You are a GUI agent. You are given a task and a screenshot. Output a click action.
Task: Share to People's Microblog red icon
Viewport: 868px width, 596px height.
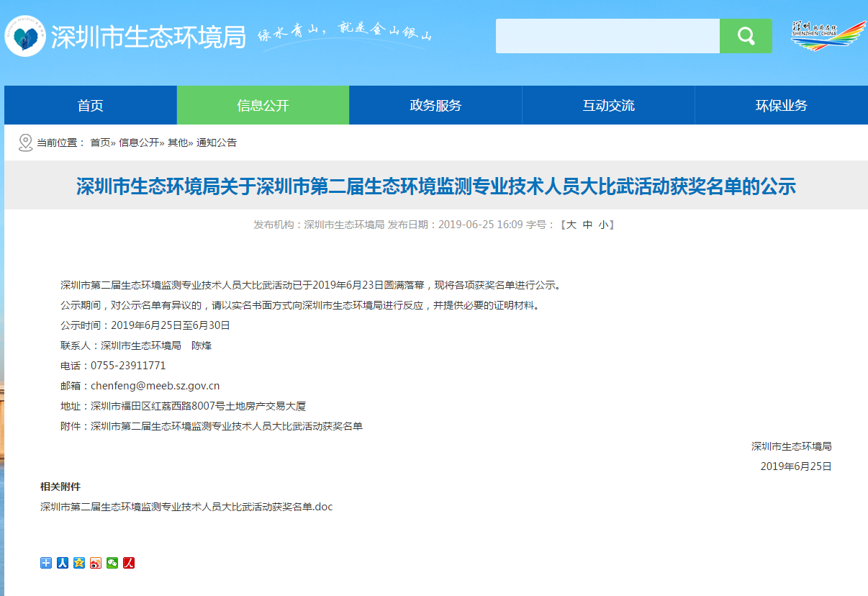point(128,563)
